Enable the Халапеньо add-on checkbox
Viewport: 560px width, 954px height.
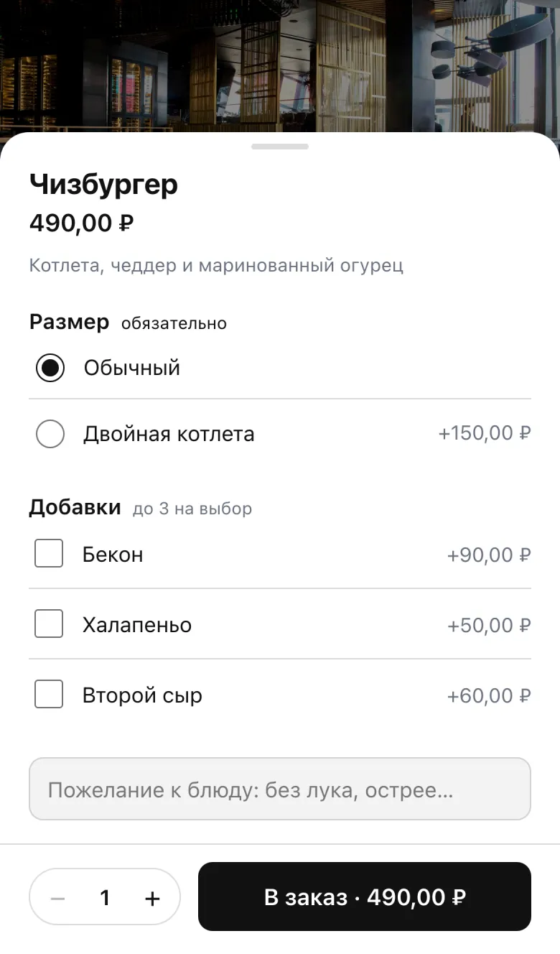pyautogui.click(x=49, y=624)
